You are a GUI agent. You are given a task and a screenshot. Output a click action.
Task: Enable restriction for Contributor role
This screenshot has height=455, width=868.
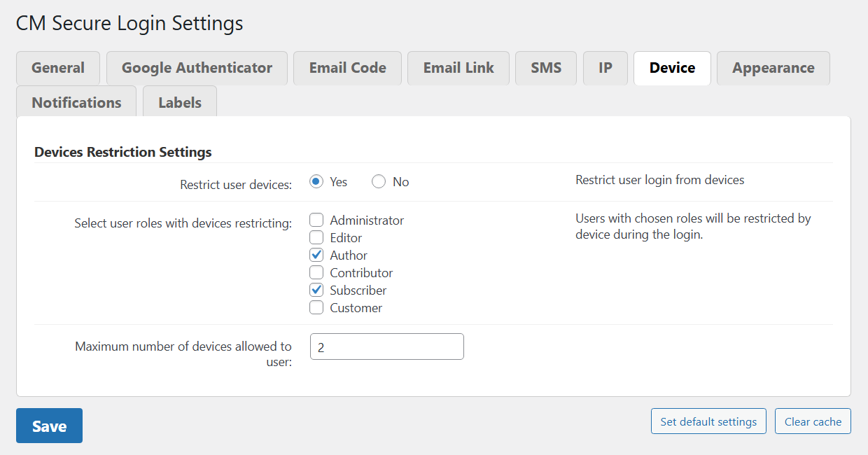pos(316,272)
